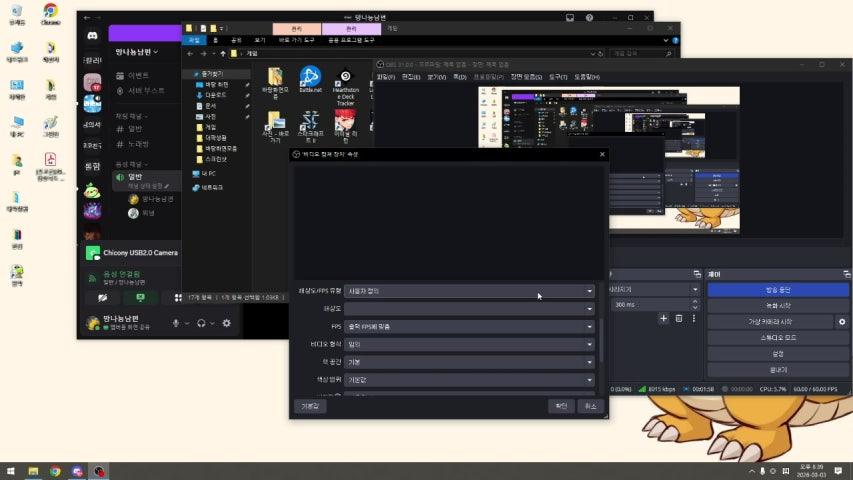Open 공유 tab in Explorer ribbon

click(236, 40)
